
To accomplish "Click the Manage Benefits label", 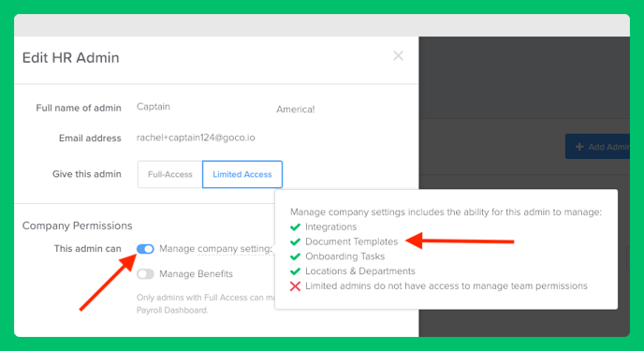I will (196, 274).
